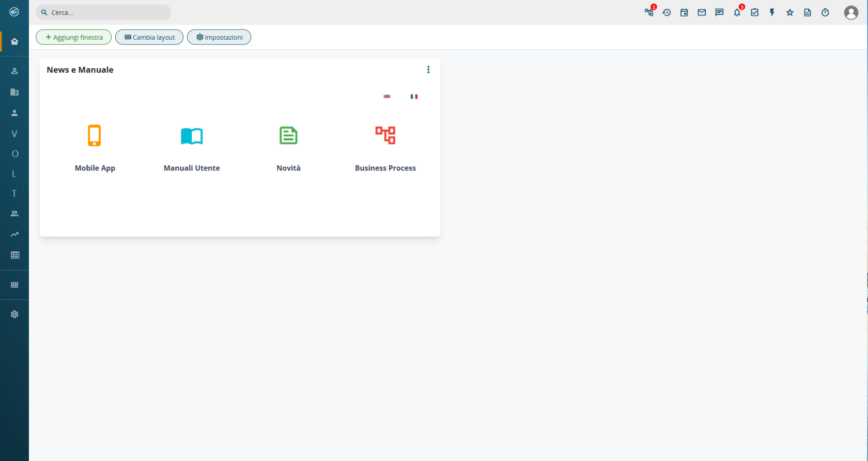Open the O module in sidebar
This screenshot has width=868, height=461.
point(14,154)
